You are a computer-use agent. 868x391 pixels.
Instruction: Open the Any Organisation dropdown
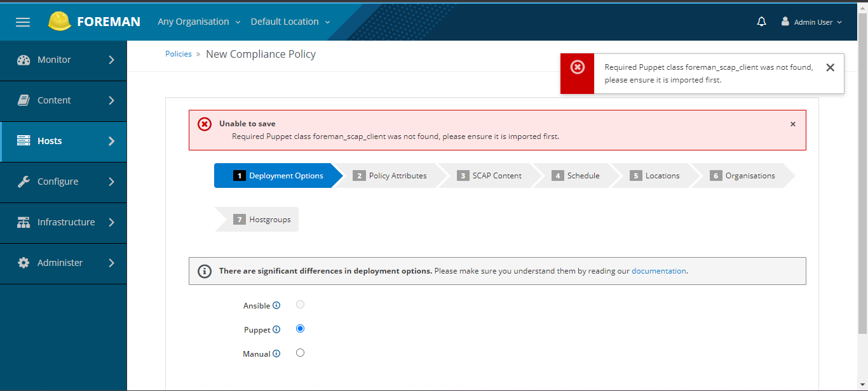[x=199, y=22]
